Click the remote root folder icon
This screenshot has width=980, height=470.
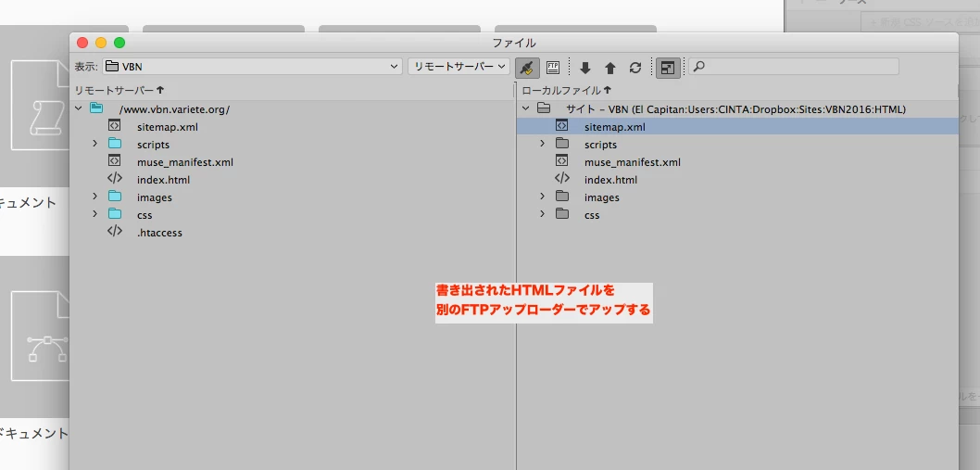click(96, 108)
